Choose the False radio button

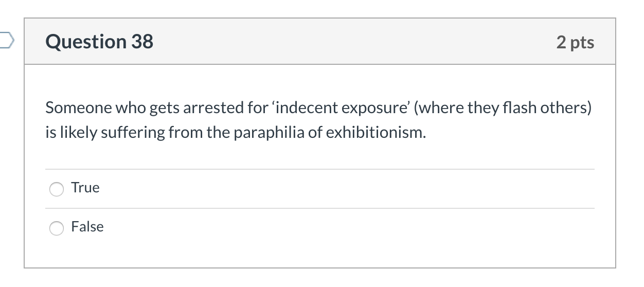pyautogui.click(x=57, y=228)
